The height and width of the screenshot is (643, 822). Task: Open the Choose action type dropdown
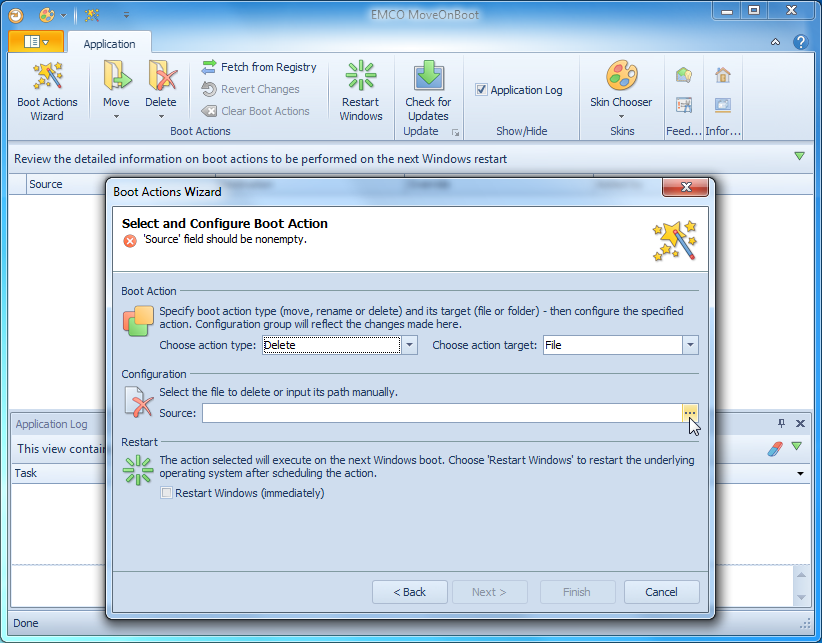pyautogui.click(x=410, y=345)
